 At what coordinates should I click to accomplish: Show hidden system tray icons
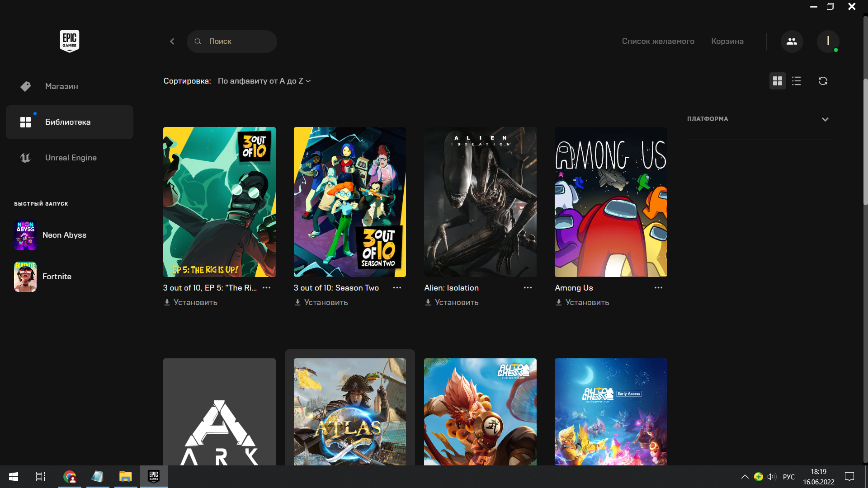click(x=745, y=477)
